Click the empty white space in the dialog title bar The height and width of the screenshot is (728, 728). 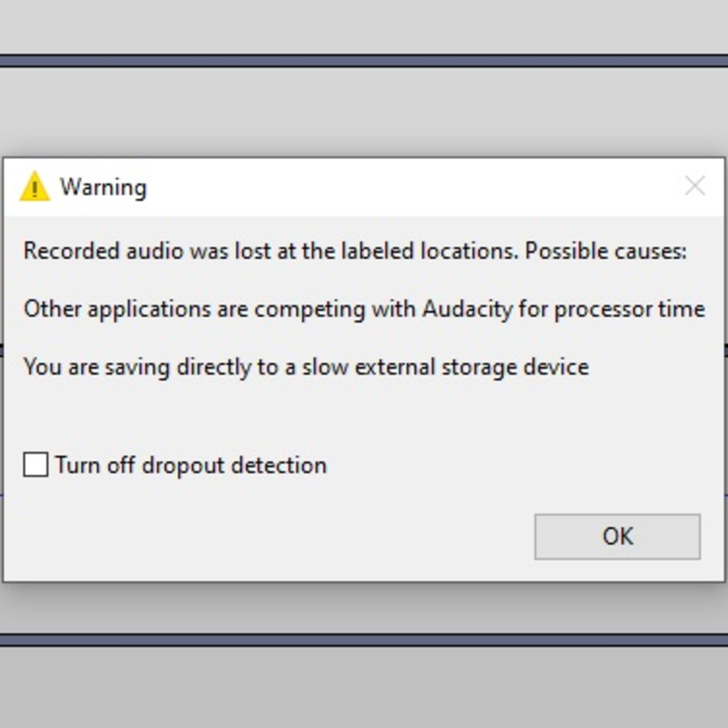point(414,187)
